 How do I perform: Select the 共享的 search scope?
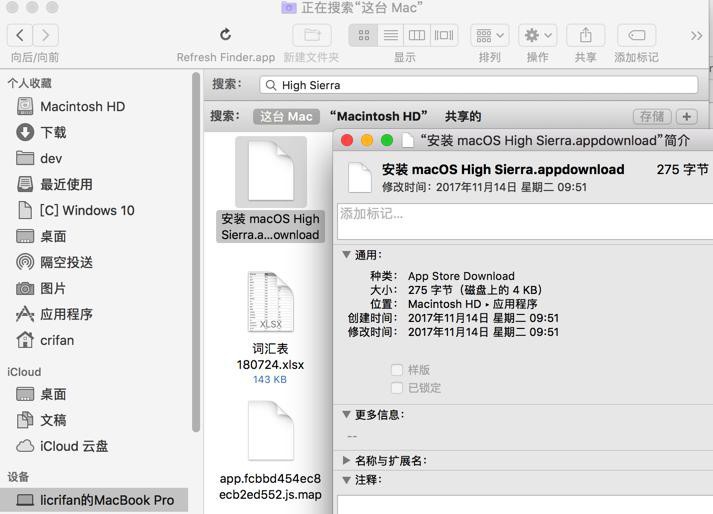click(x=463, y=116)
